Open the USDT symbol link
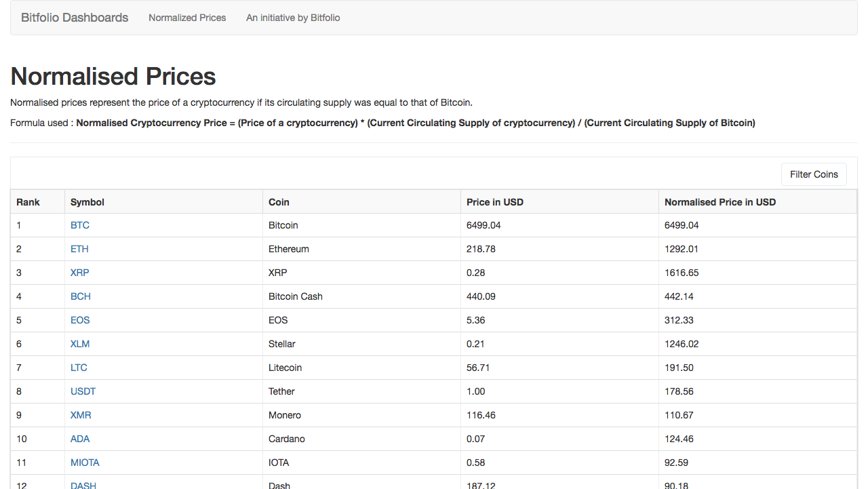868x489 pixels. tap(83, 391)
